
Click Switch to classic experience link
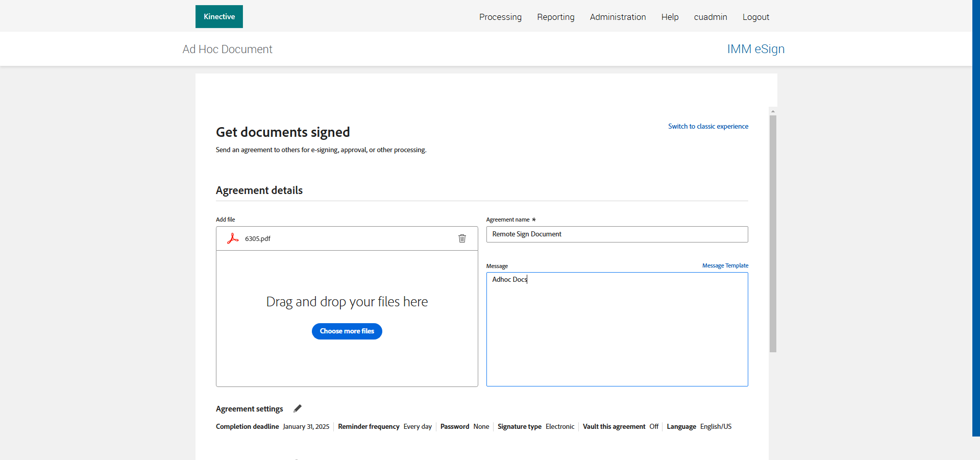[x=708, y=126]
